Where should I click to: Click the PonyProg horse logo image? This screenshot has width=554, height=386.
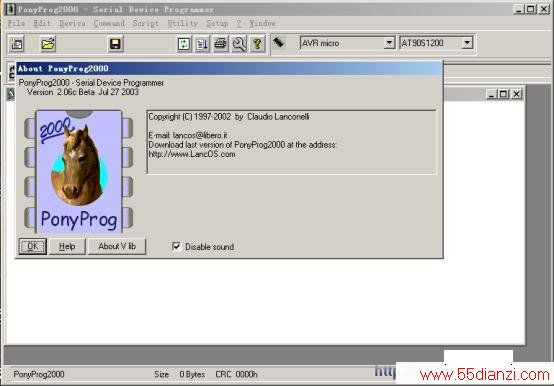click(x=79, y=172)
